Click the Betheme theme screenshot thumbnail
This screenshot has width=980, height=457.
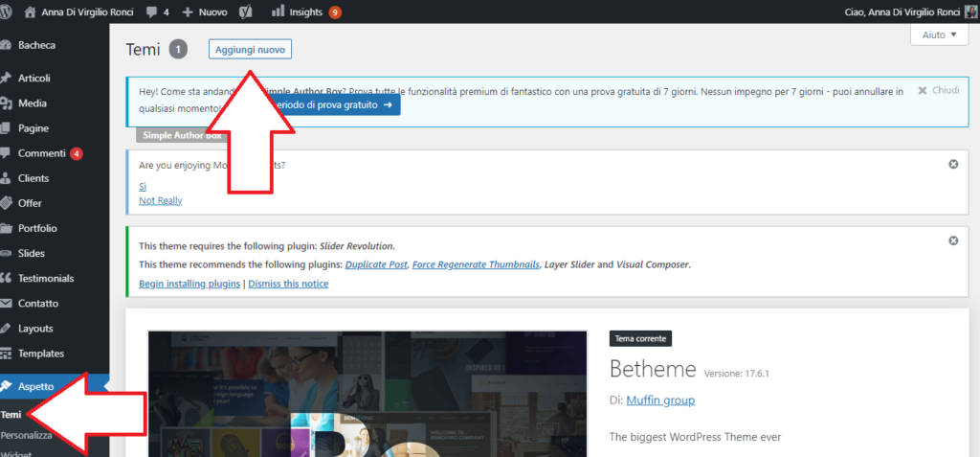[367, 394]
